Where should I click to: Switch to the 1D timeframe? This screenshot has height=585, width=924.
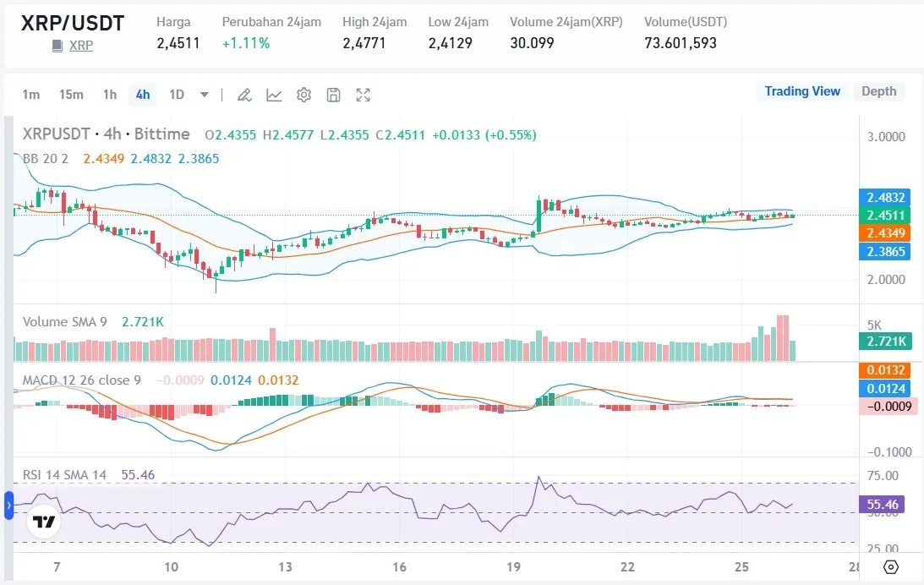[177, 95]
